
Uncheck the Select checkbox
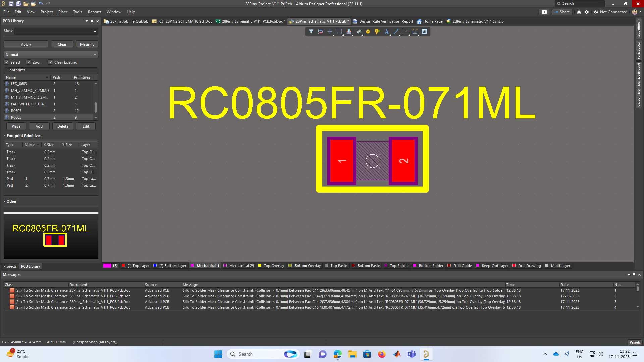pos(6,62)
